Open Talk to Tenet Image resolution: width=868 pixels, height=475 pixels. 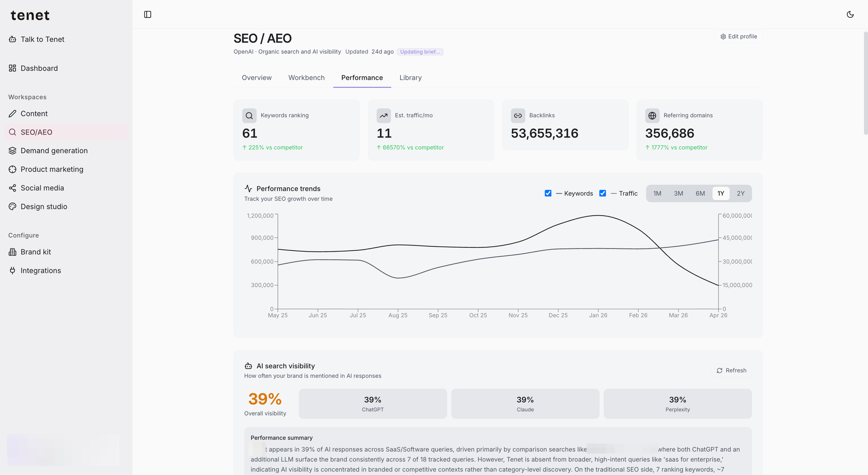(66, 39)
